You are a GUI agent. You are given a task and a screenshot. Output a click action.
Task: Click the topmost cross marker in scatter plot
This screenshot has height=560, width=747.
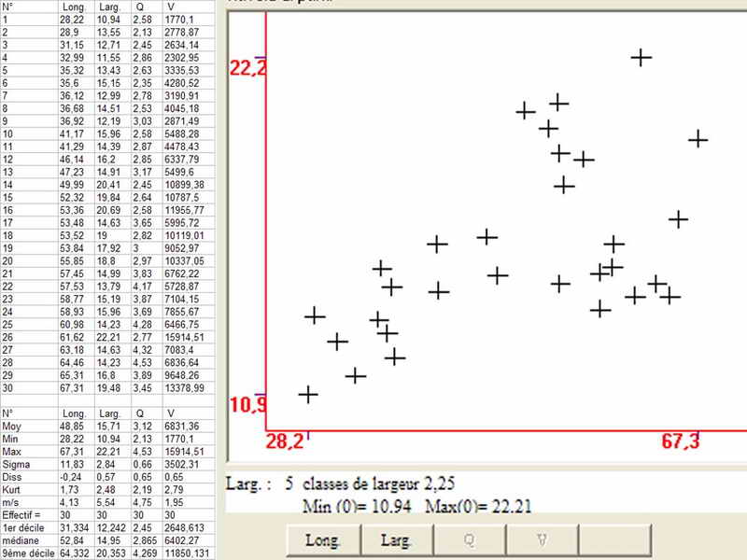tap(641, 57)
